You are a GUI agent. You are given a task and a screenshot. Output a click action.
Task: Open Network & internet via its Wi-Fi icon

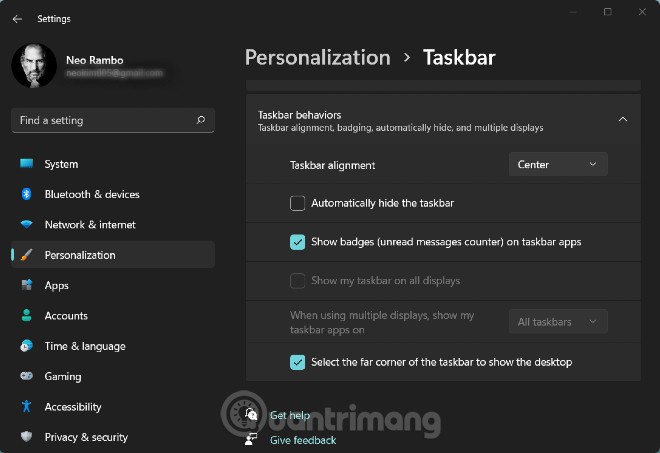[x=26, y=225]
